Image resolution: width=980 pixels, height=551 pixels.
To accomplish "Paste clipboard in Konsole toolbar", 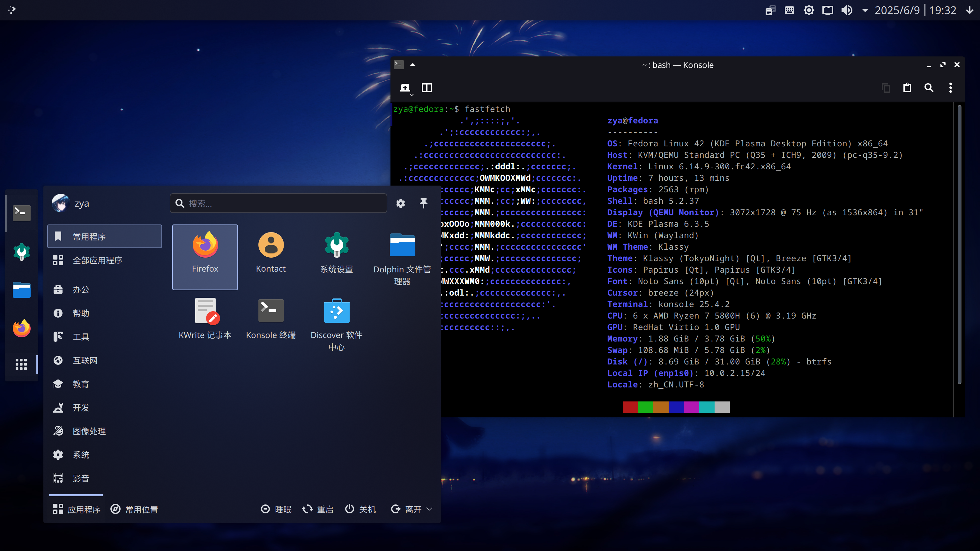I will [907, 88].
